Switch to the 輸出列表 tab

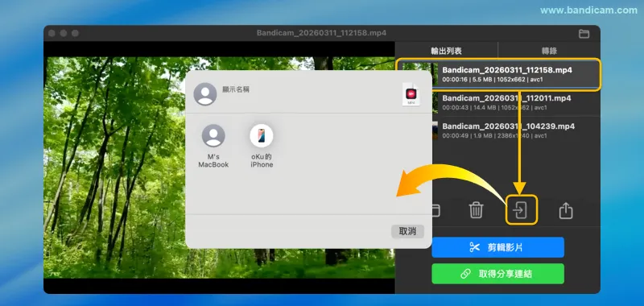(447, 51)
